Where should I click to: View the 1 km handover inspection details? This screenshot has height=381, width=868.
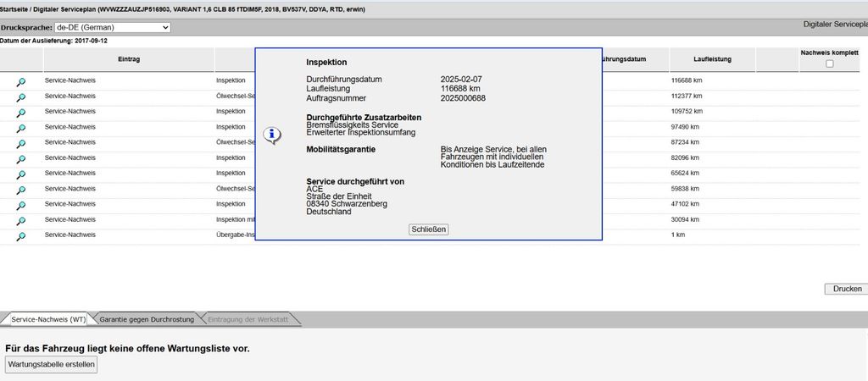pos(21,236)
